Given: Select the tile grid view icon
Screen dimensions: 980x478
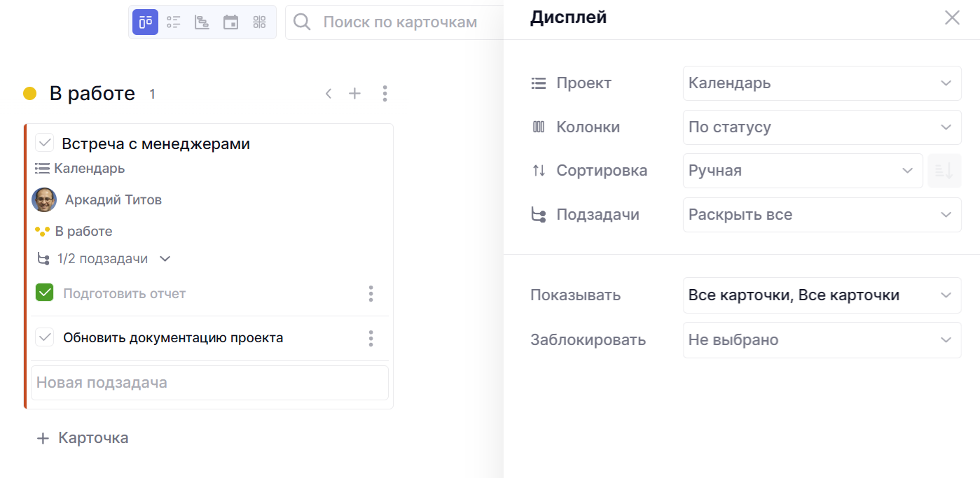Looking at the screenshot, I should 259,22.
